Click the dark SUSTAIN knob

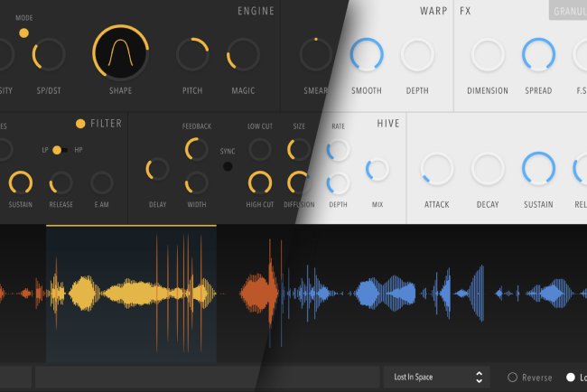tap(21, 183)
